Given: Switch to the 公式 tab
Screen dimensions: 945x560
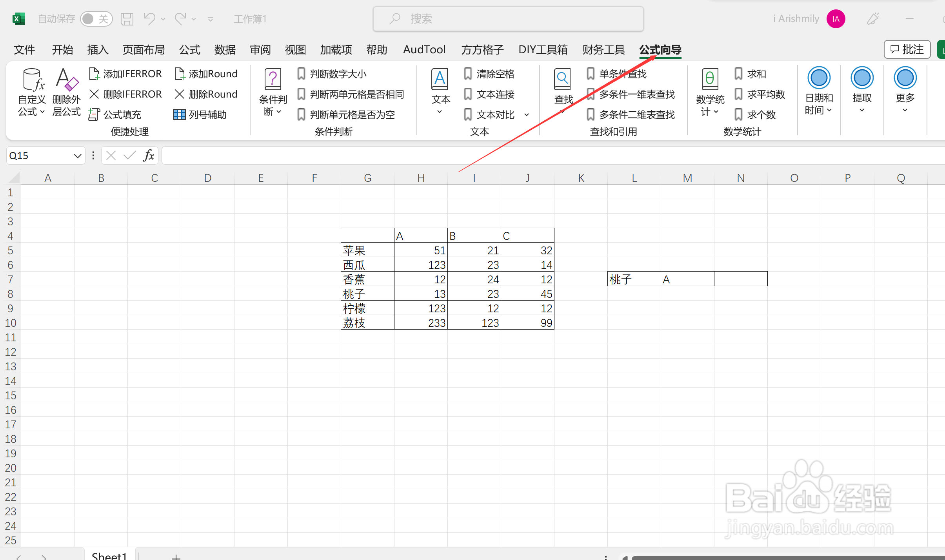Looking at the screenshot, I should [190, 50].
